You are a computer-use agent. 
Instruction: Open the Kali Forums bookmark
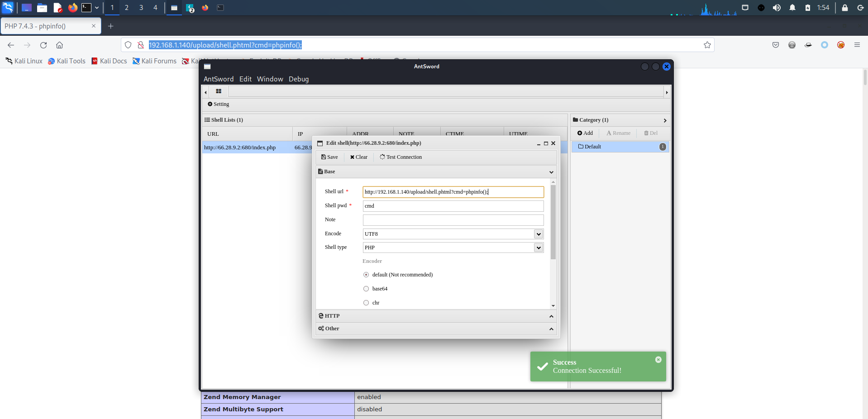(154, 61)
